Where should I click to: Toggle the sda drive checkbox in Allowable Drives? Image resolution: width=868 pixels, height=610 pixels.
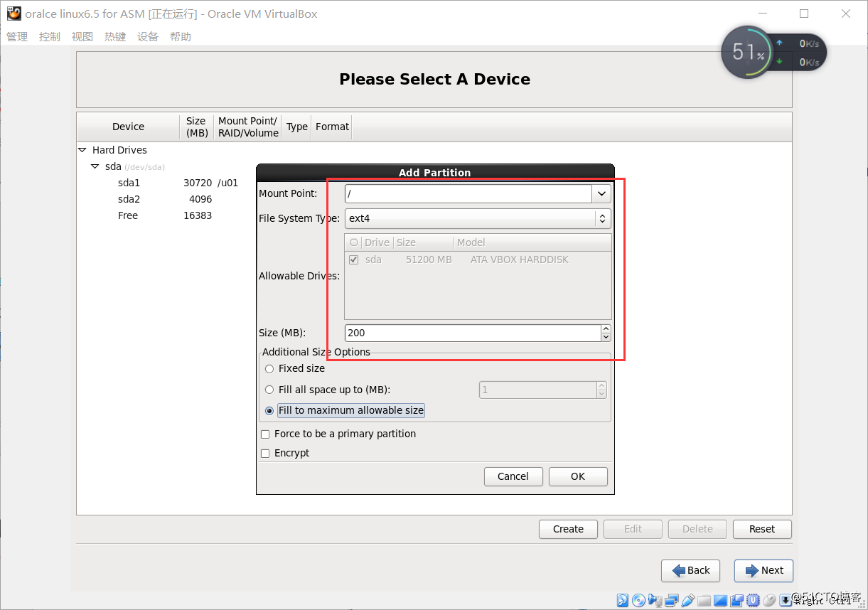pos(354,260)
